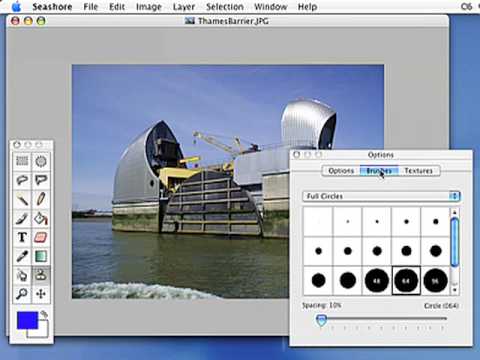Choose the freehand Lasso tool
Screen dimensions: 480x360
pos(22,180)
